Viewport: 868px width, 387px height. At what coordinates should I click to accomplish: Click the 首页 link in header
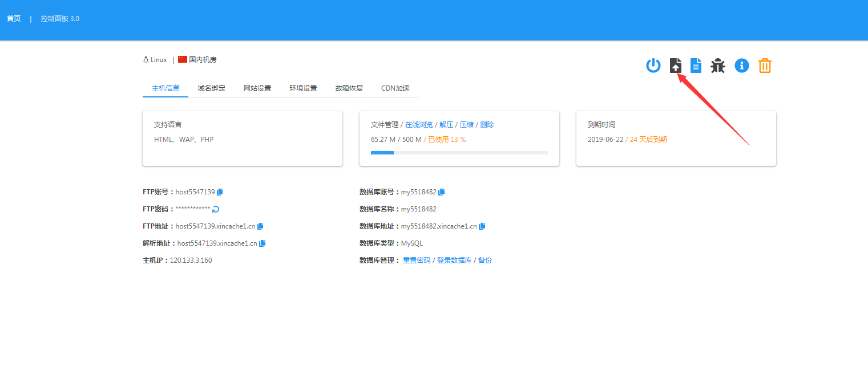point(14,19)
